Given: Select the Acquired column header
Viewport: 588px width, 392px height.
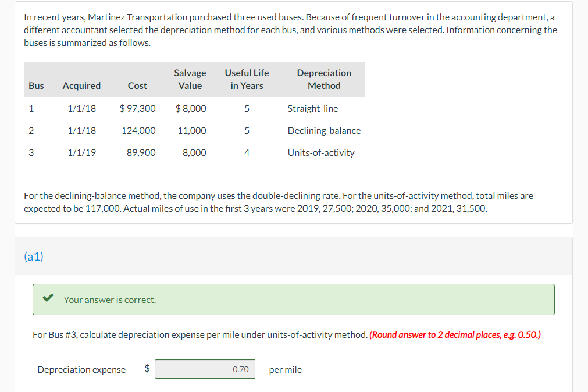Looking at the screenshot, I should pyautogui.click(x=81, y=86).
